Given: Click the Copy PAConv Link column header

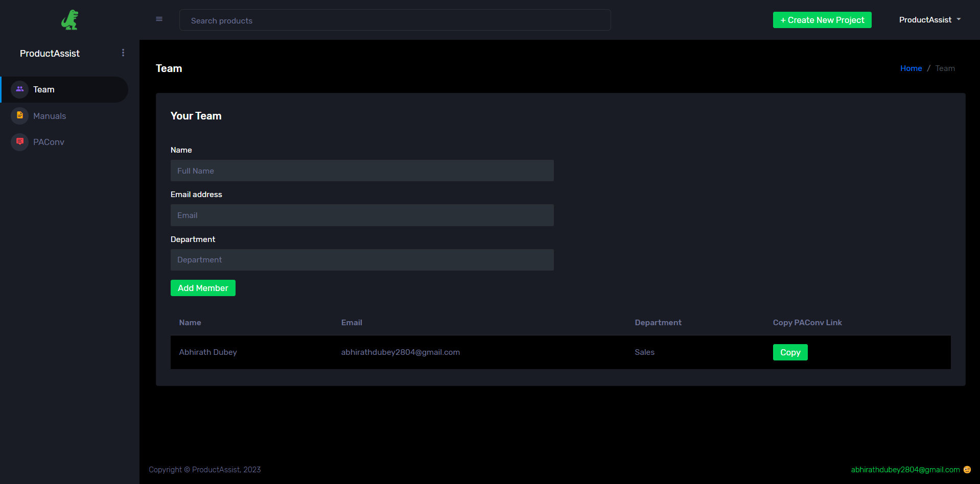Looking at the screenshot, I should pos(807,323).
